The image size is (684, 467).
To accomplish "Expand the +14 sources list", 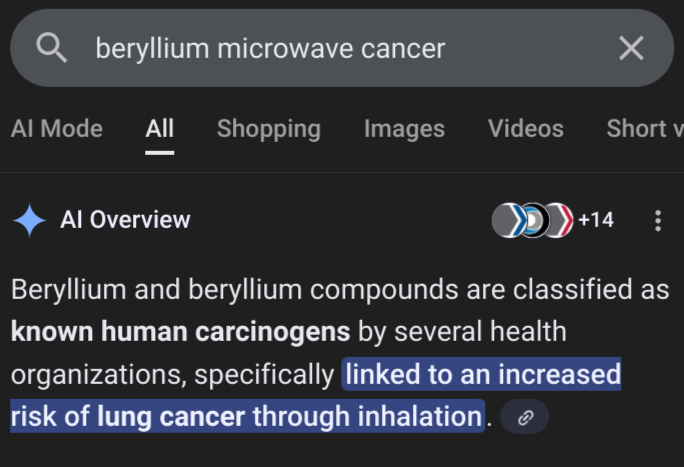I will tap(596, 220).
